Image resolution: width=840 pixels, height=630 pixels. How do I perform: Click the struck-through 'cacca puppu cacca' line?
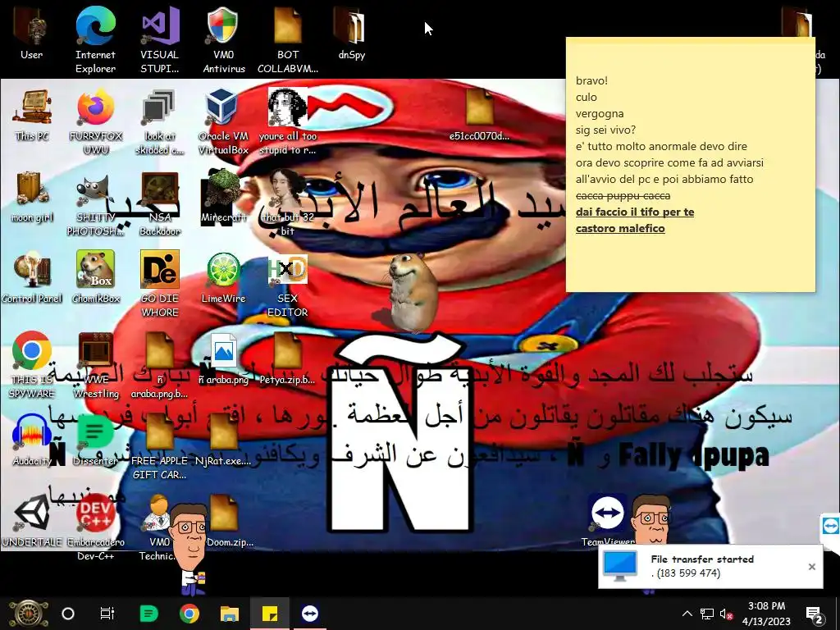click(623, 195)
